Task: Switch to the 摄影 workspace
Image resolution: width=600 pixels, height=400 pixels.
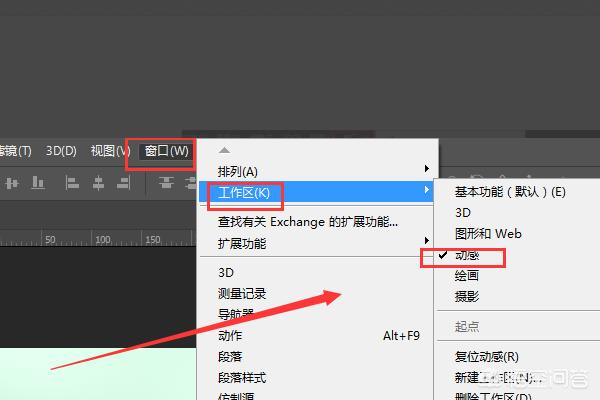Action: point(467,296)
